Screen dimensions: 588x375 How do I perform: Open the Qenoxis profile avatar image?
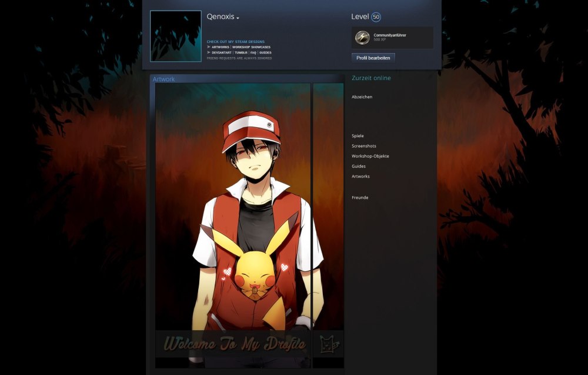pos(175,36)
